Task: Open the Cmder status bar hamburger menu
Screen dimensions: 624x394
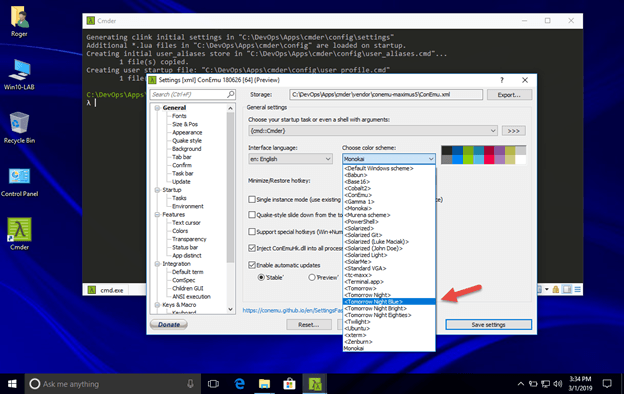Action: [577, 289]
